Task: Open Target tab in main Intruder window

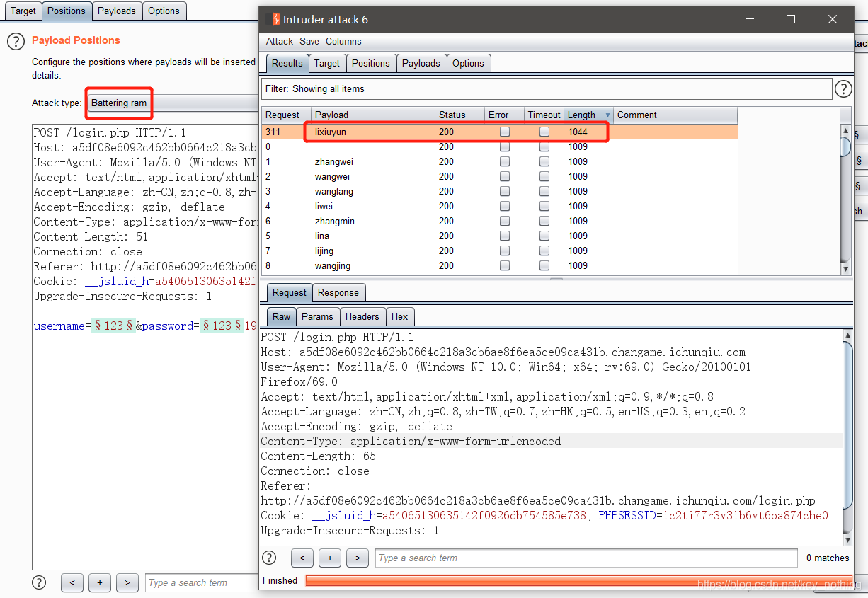Action: [x=23, y=11]
